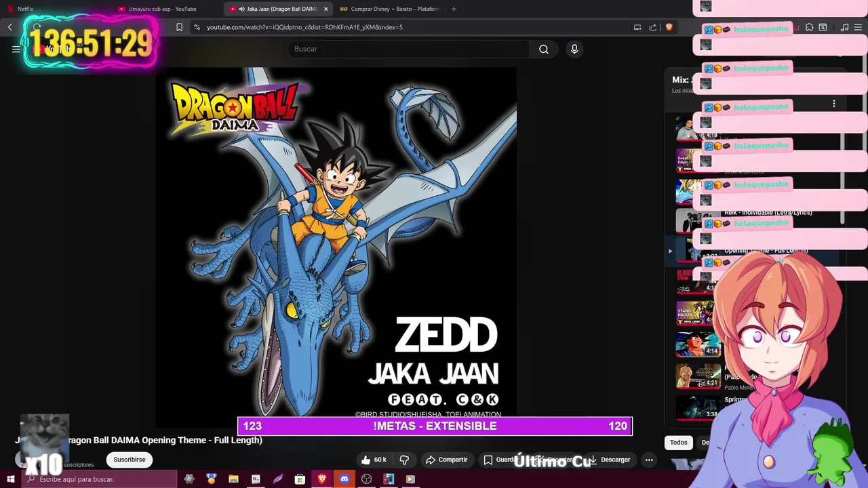Switch to the Netflix tab
This screenshot has height=488, width=868.
(x=54, y=9)
